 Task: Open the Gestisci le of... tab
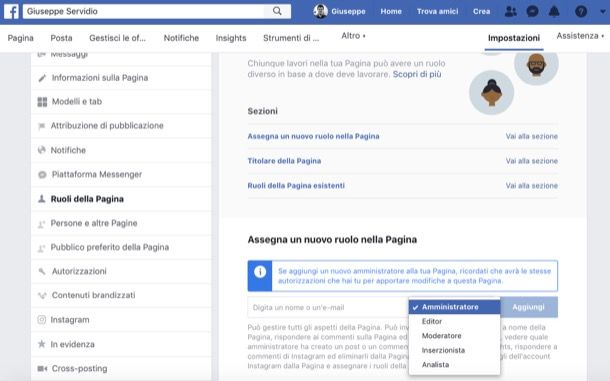tap(117, 38)
